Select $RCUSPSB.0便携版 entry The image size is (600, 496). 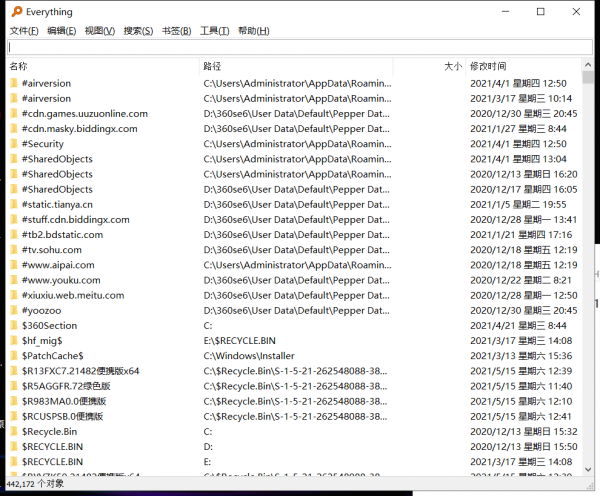click(62, 416)
